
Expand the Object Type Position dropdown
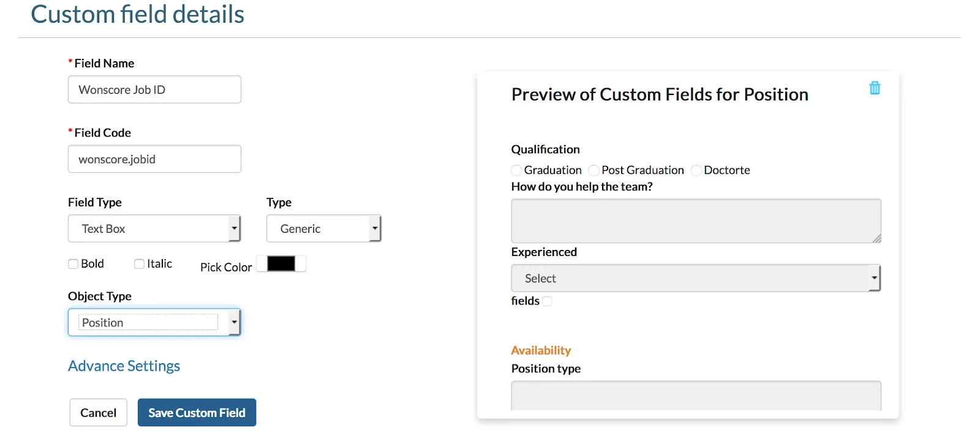click(x=154, y=323)
